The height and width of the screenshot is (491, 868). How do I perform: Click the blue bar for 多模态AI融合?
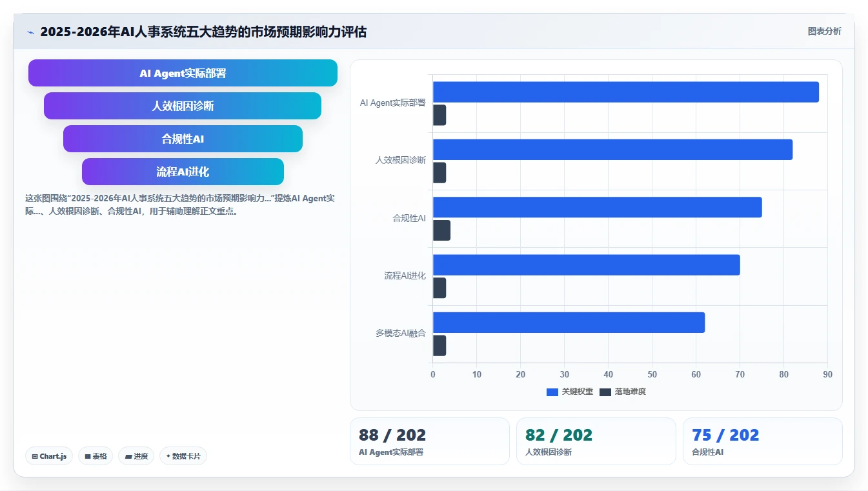click(x=569, y=323)
